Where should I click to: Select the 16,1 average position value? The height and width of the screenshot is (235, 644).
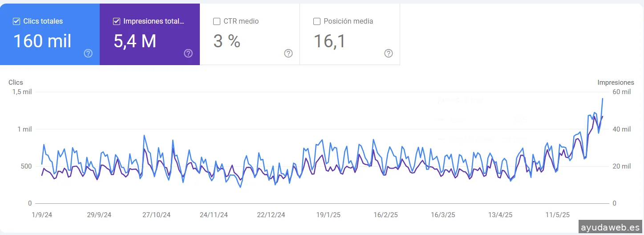pyautogui.click(x=329, y=41)
